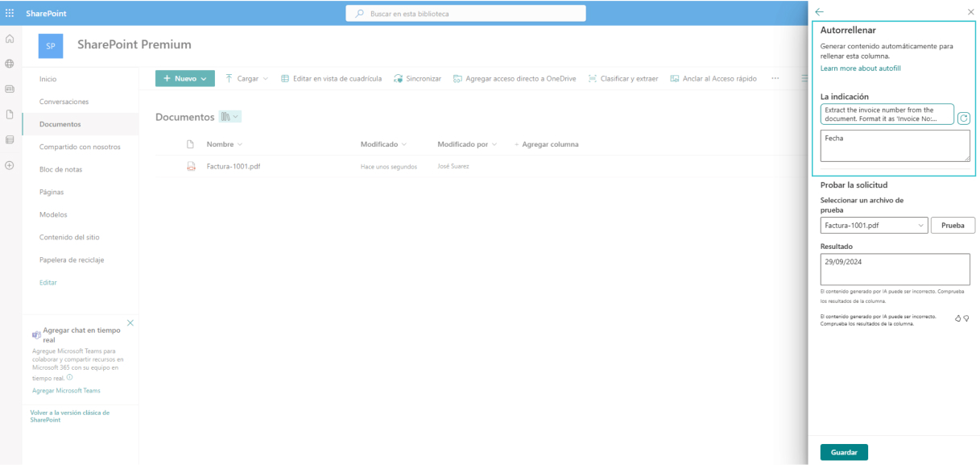Expand the Nuevo dropdown button
The height and width of the screenshot is (465, 980).
point(184,78)
